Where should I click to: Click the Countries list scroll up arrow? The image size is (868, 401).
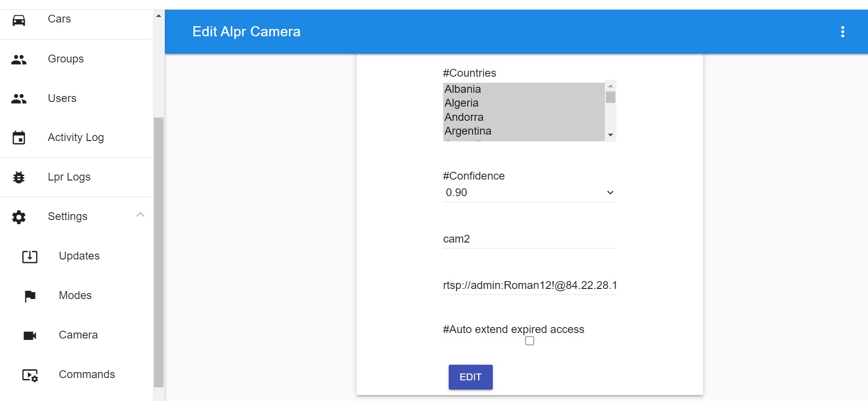click(x=610, y=86)
